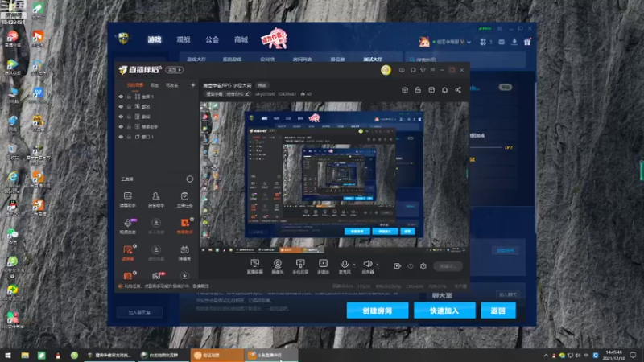
Task: Click the 加入聊天室 button at bottom left
Action: coord(139,312)
